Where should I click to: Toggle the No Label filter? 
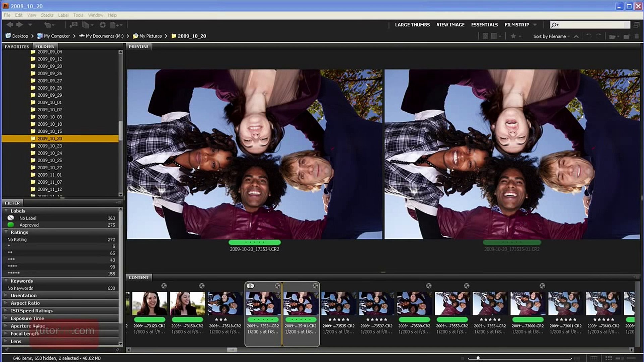click(28, 218)
